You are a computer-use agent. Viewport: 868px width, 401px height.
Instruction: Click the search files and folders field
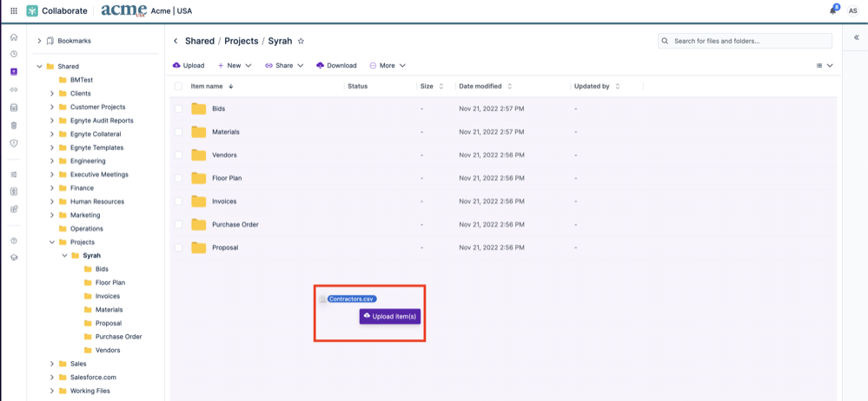pos(745,41)
